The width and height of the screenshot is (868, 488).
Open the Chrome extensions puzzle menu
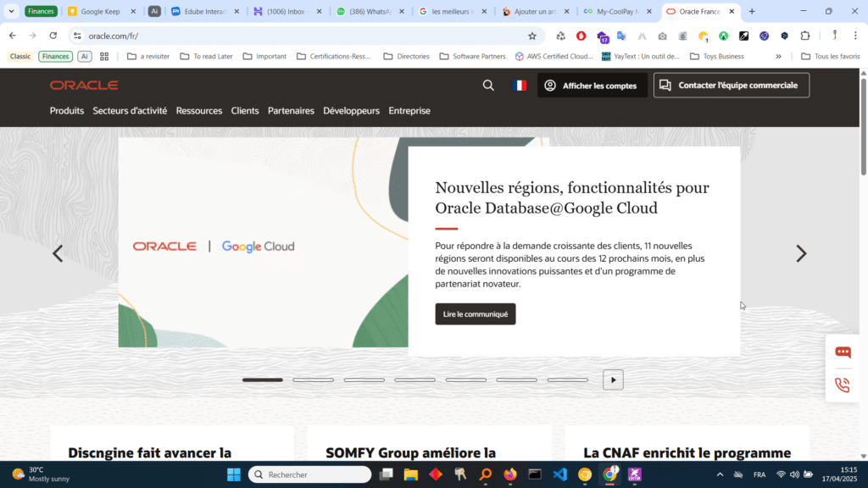(805, 36)
